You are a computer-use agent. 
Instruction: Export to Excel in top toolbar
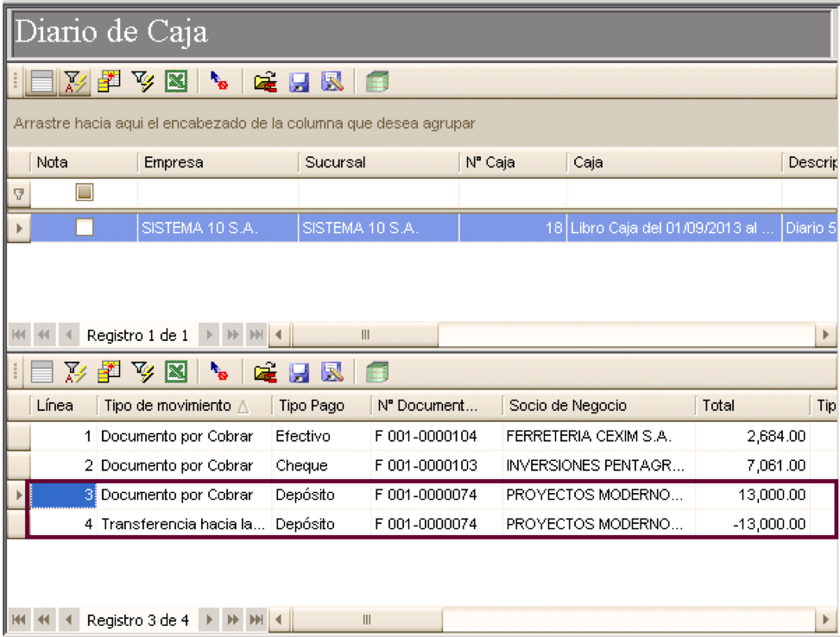[176, 82]
